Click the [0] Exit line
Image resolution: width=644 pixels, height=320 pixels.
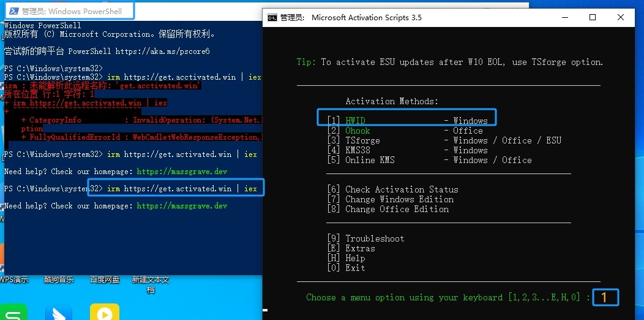pos(346,268)
